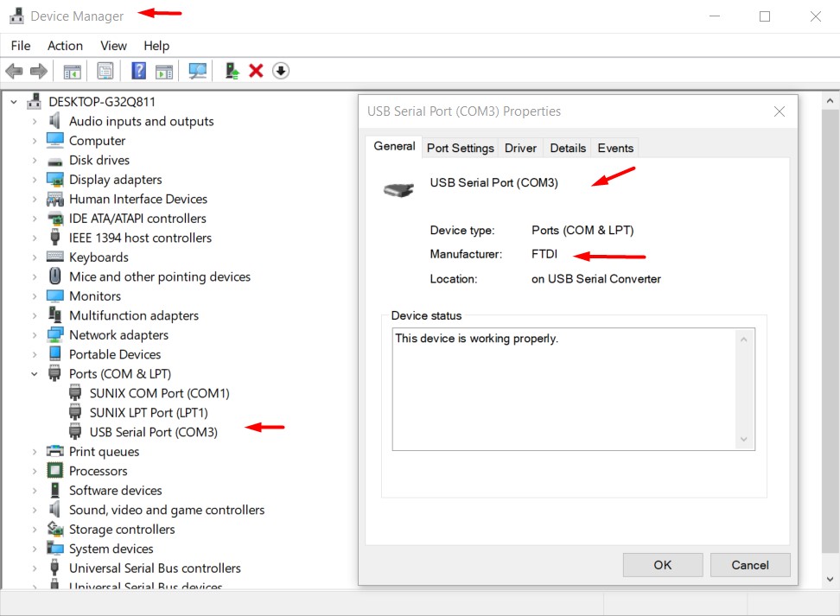
Task: Click the Forward arrow toolbar icon
Action: coord(39,71)
